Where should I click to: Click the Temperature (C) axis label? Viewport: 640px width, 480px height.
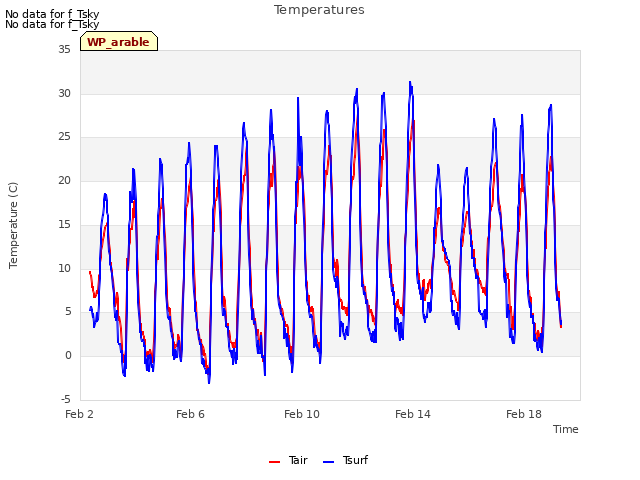click(x=13, y=225)
